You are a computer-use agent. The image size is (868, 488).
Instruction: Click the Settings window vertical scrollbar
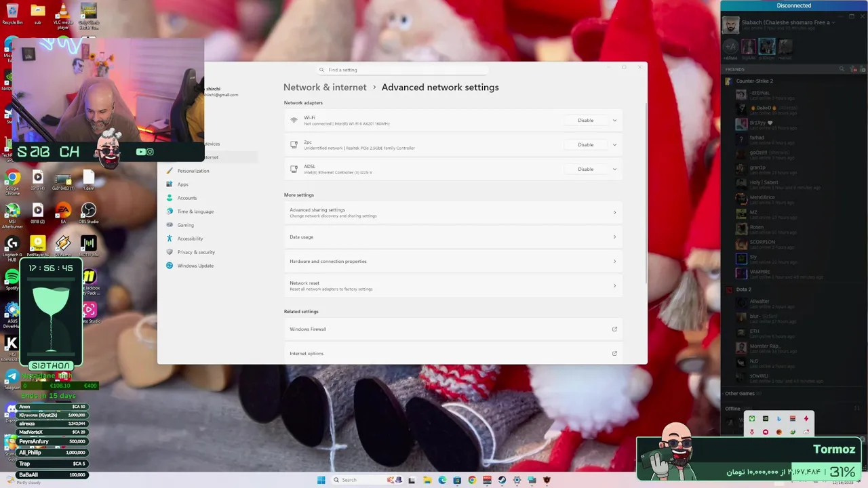pos(646,193)
